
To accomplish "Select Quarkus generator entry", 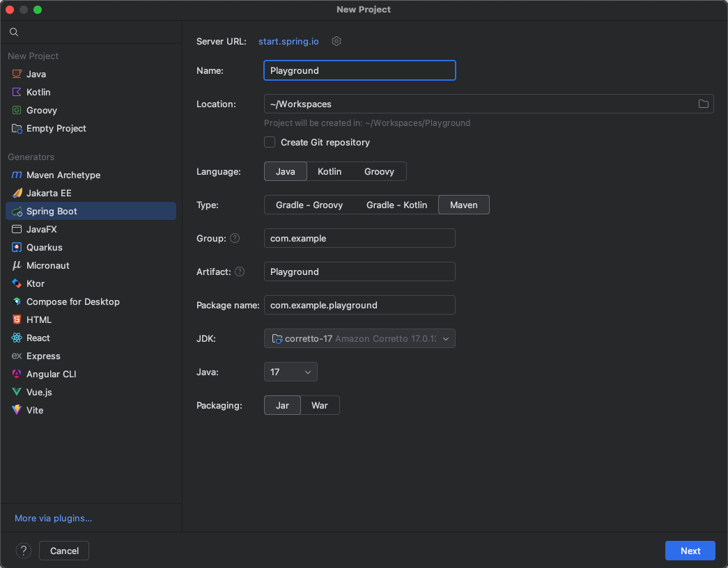I will pyautogui.click(x=91, y=247).
